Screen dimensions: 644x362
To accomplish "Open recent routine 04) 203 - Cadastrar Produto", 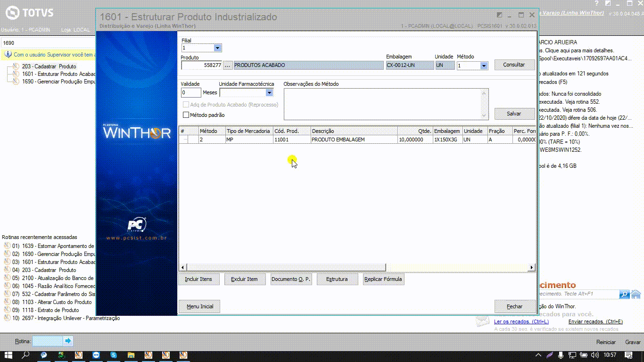I will [x=44, y=270].
